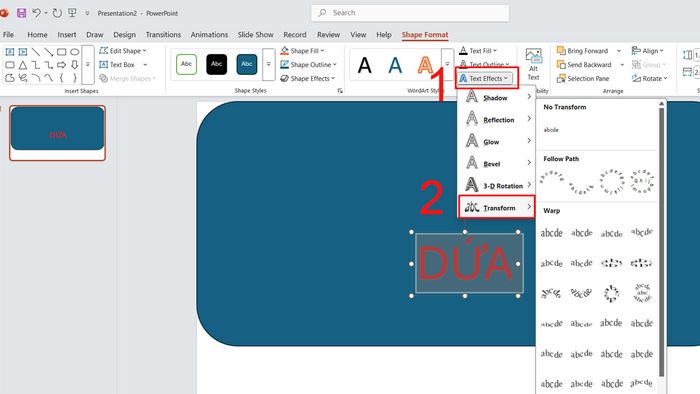Apply the Button follow path transform

(x=642, y=182)
